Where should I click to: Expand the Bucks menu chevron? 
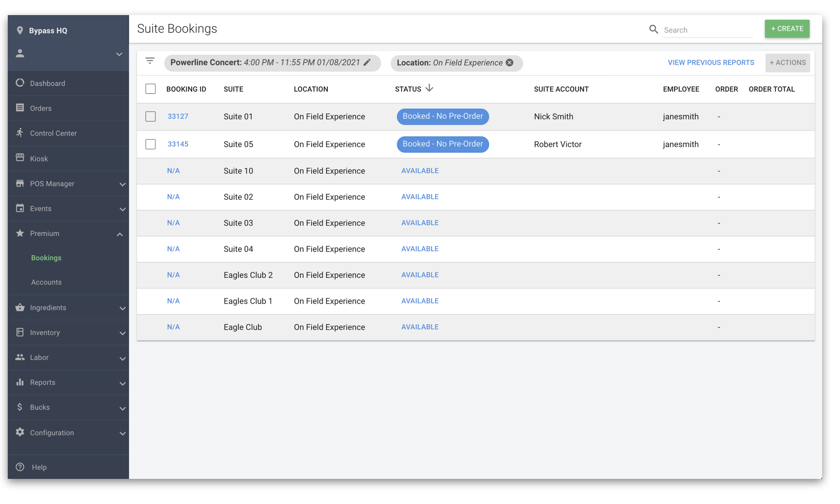pos(122,408)
